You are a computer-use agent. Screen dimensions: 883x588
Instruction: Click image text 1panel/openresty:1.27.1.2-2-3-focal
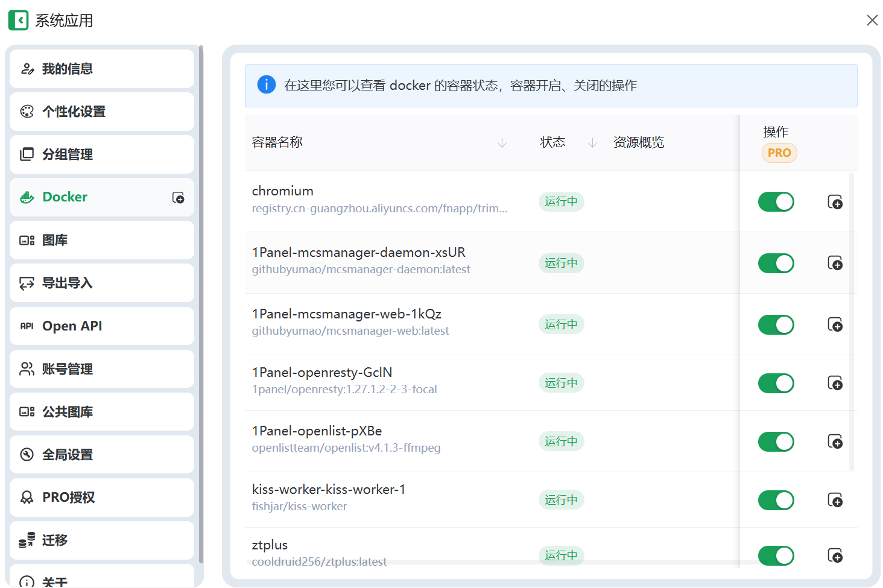click(344, 390)
